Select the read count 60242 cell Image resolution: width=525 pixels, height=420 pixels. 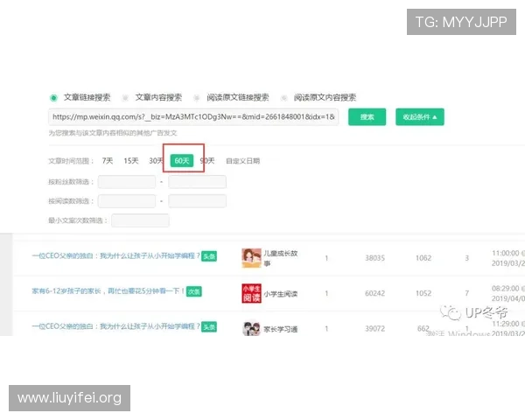(x=374, y=293)
